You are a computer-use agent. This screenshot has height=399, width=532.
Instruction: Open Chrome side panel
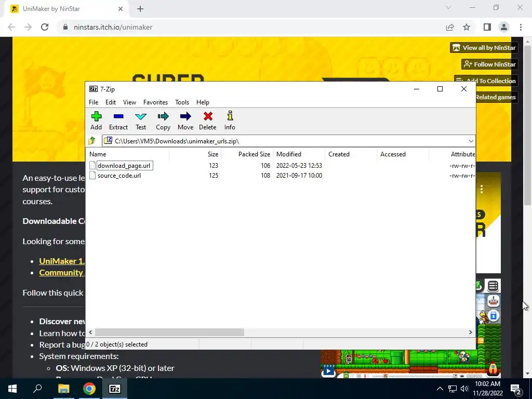pos(487,27)
